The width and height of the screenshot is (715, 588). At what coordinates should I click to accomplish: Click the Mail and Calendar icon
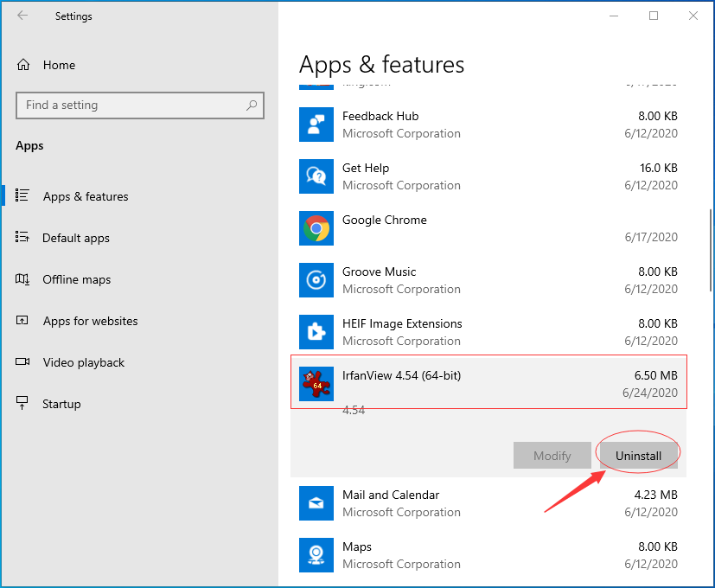316,503
